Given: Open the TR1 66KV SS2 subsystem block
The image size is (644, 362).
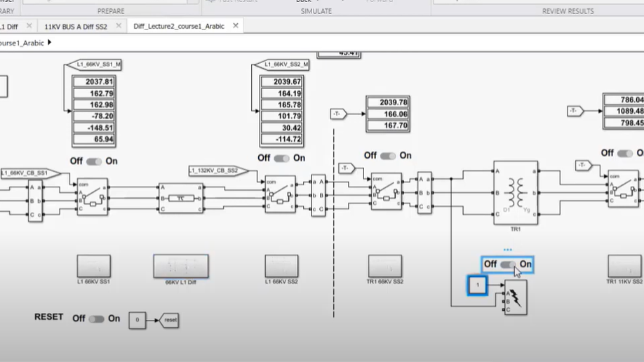Looking at the screenshot, I should point(384,266).
